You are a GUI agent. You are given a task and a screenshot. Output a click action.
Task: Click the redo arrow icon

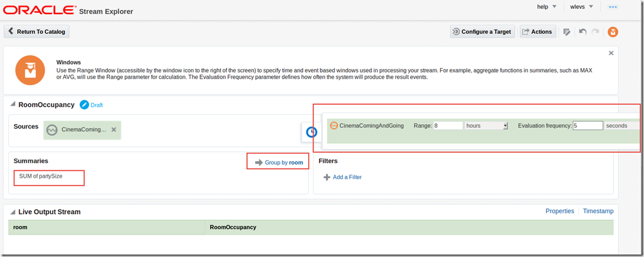pyautogui.click(x=596, y=32)
